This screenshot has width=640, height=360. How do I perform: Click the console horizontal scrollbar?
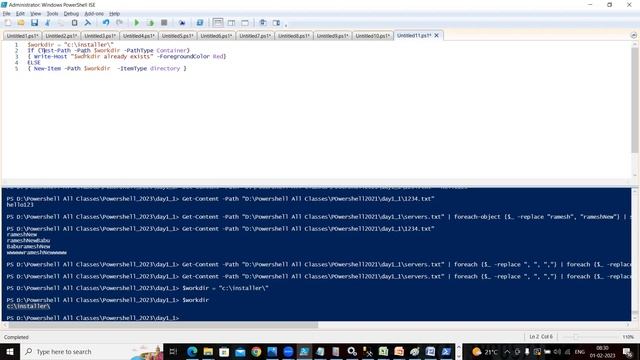pos(163,325)
